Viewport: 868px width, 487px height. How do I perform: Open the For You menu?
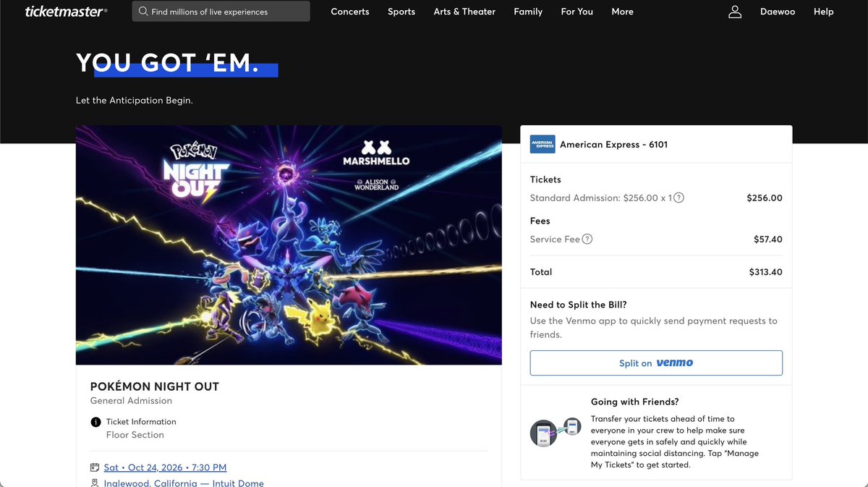577,12
